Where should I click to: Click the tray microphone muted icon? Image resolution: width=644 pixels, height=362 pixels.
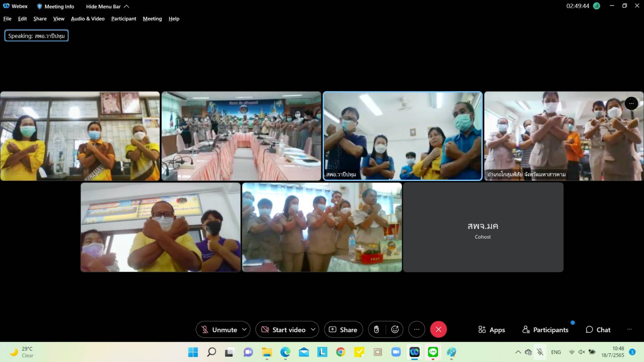(x=540, y=352)
